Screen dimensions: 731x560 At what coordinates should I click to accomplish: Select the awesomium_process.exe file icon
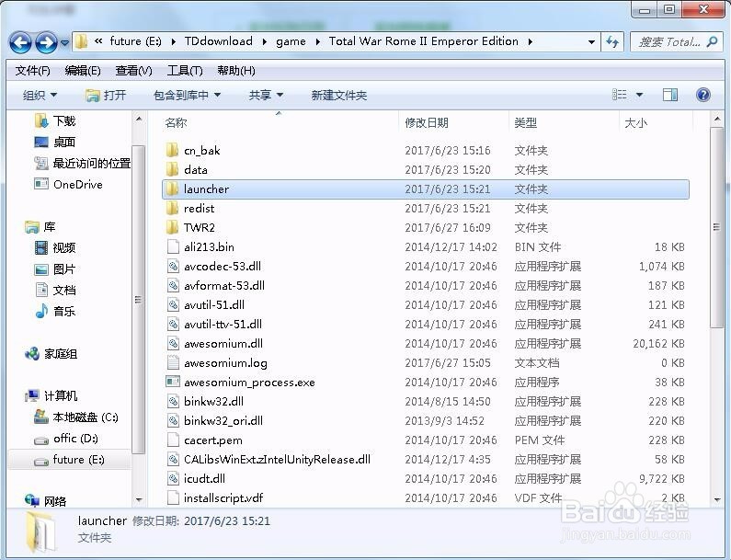[173, 382]
